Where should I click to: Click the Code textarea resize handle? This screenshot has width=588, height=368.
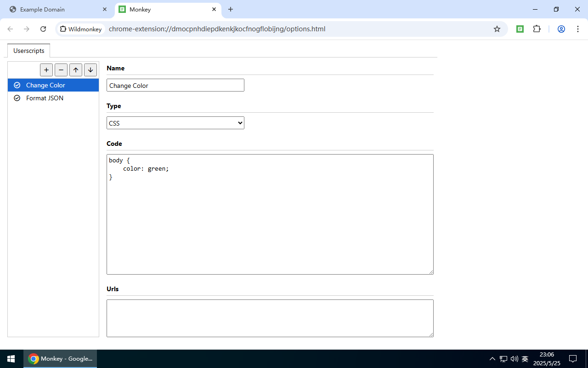(431, 272)
